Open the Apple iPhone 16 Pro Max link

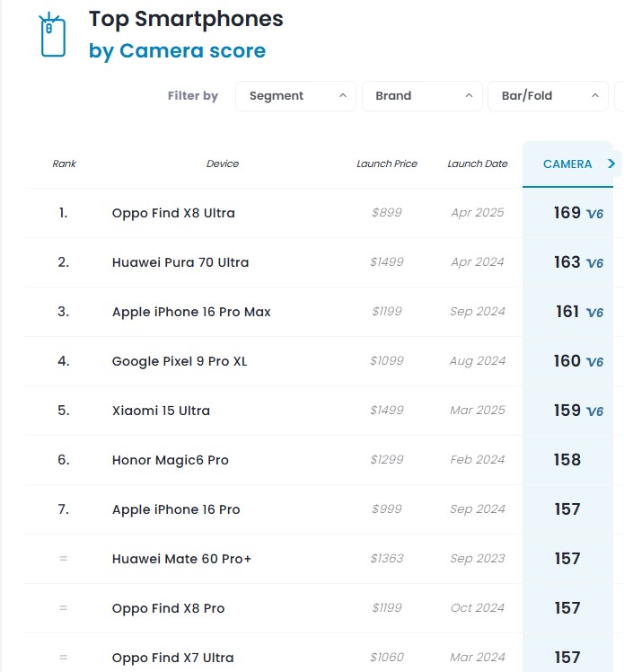[191, 312]
